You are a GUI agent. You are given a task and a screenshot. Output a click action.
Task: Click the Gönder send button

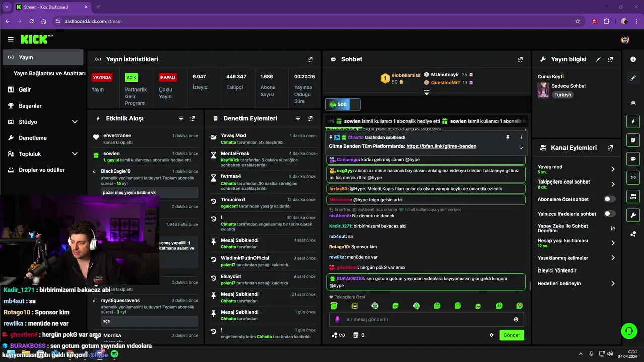click(x=512, y=335)
